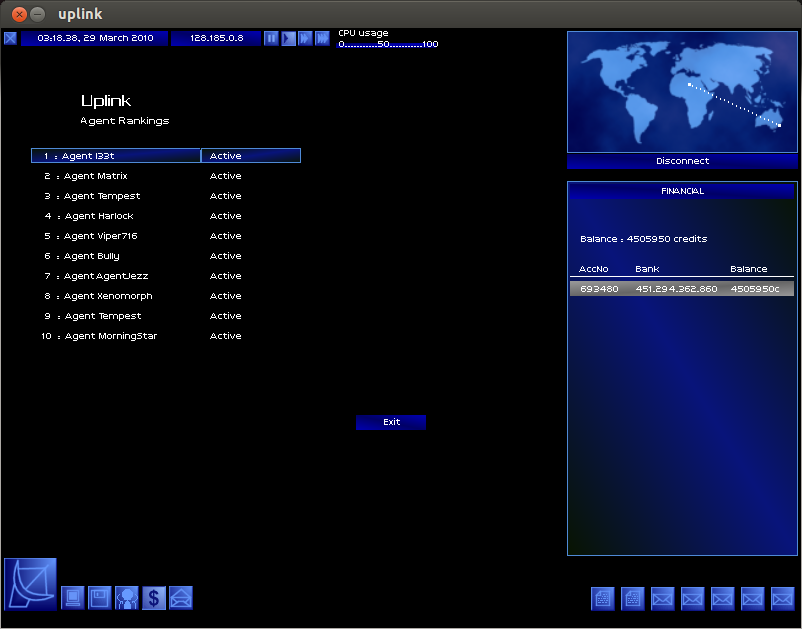This screenshot has width=802, height=629.
Task: Open the compose email envelope icon
Action: coord(181,598)
